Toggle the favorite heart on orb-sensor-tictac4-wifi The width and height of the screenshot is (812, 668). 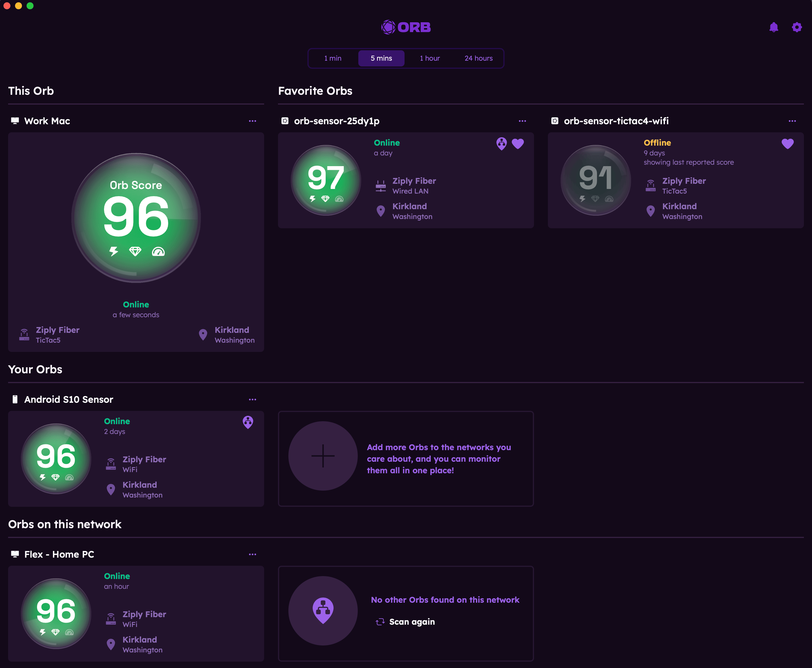coord(787,144)
